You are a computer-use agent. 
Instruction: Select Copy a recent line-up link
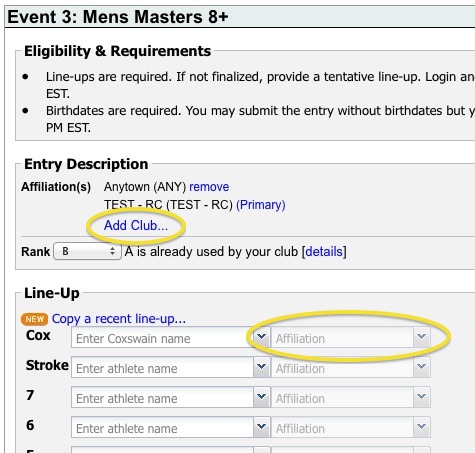pos(119,319)
